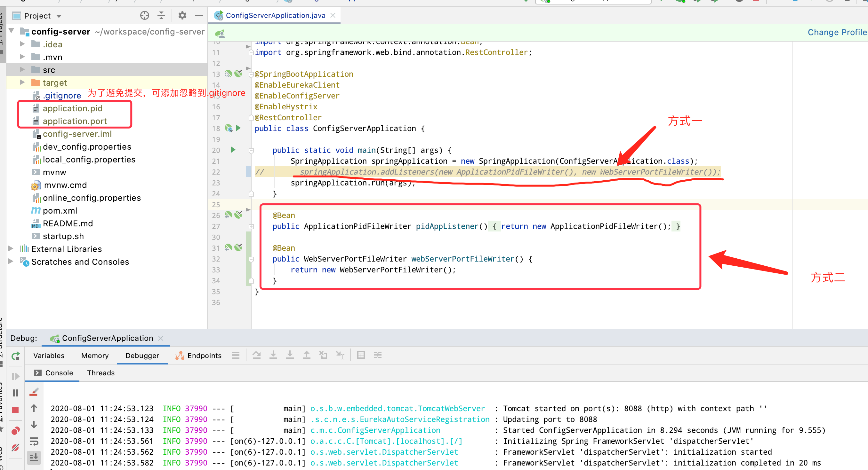
Task: Toggle Mute Breakpoints in debug sidebar
Action: click(x=15, y=447)
